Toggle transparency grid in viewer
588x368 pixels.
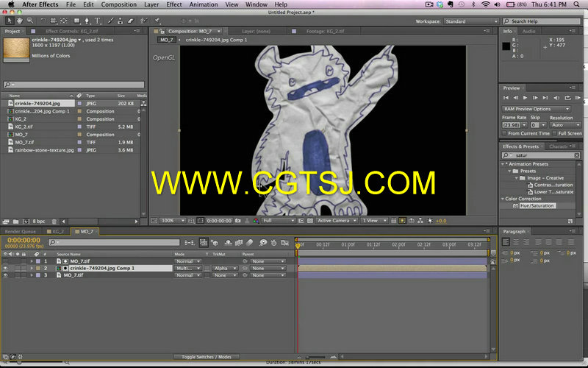(x=310, y=221)
